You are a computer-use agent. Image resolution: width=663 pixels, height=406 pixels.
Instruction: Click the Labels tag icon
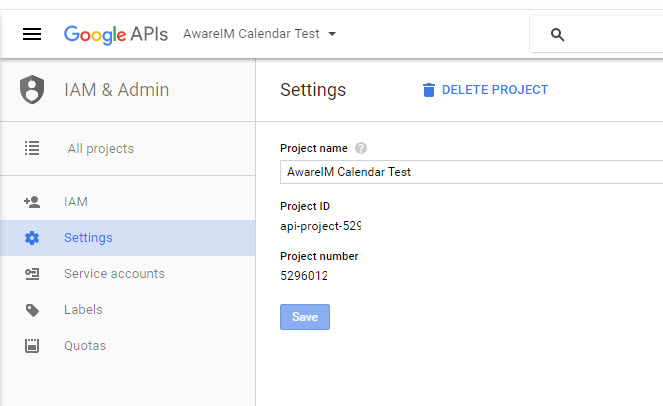[32, 310]
